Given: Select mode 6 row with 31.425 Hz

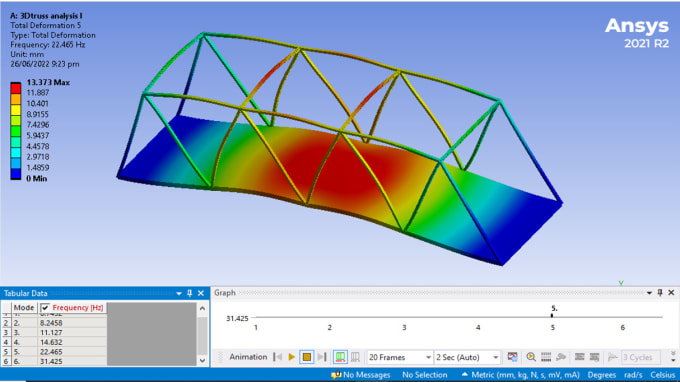Looking at the screenshot, I should (x=54, y=361).
